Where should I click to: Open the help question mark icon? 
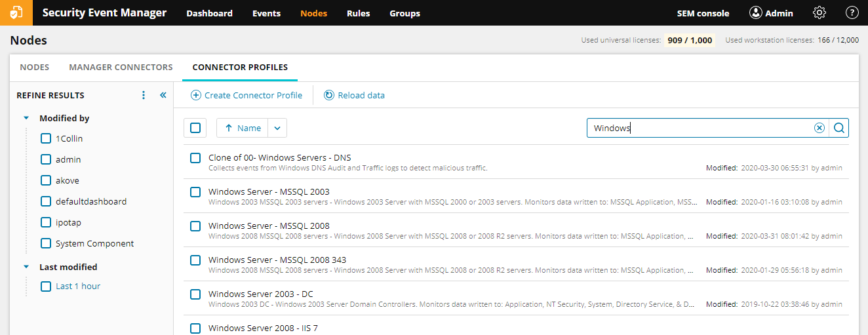pos(852,12)
